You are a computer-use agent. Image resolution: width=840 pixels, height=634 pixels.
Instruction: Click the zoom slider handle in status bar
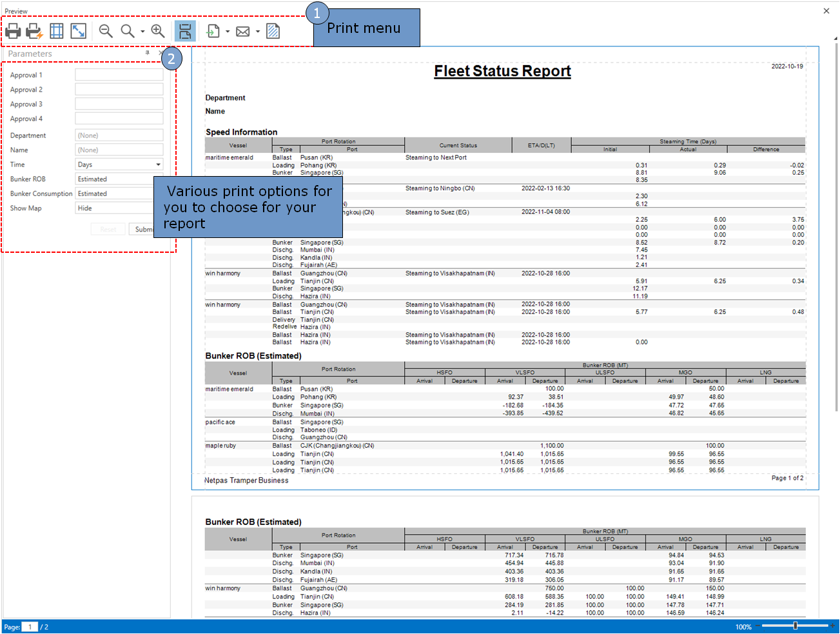[x=796, y=626]
